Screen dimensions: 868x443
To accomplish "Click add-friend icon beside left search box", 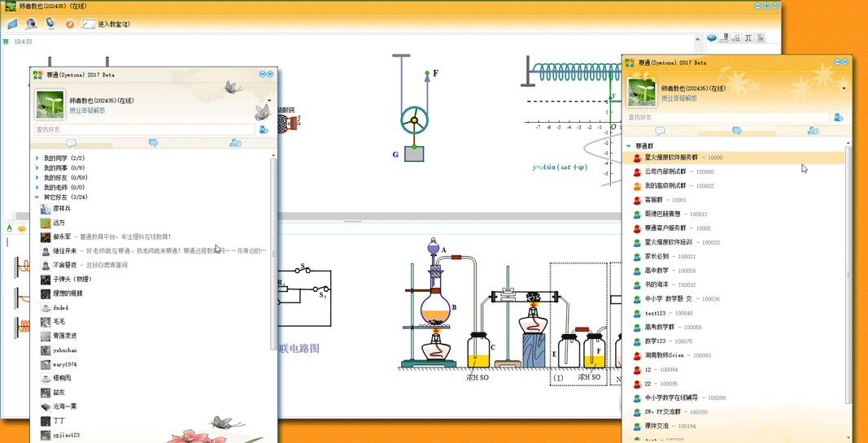I will point(264,129).
